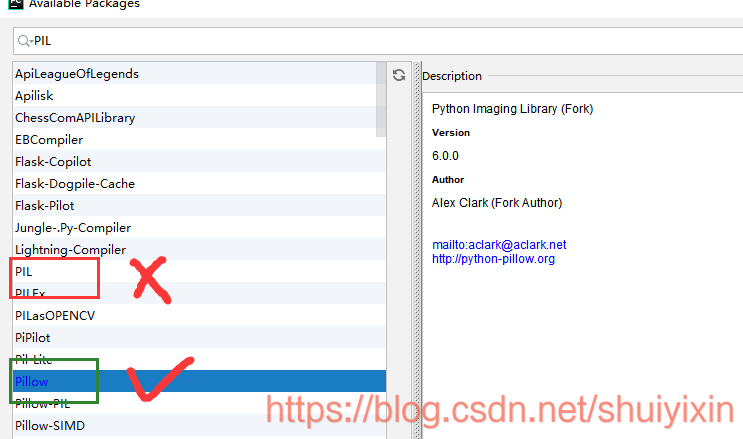Select Pillow-SIMD package
Viewport: 743px width, 439px height.
coord(199,425)
